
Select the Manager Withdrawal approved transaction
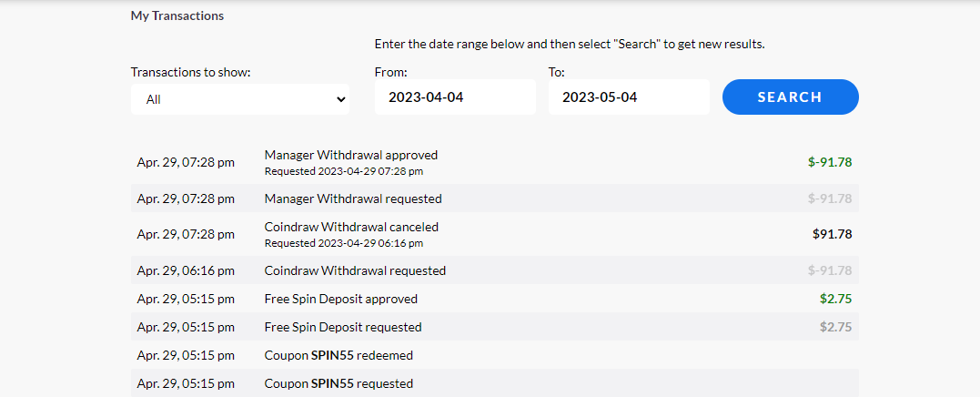(350, 155)
